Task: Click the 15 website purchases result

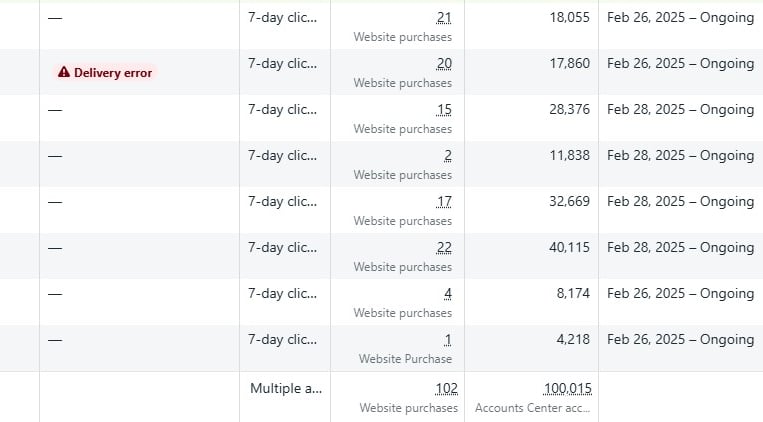Action: (x=444, y=110)
